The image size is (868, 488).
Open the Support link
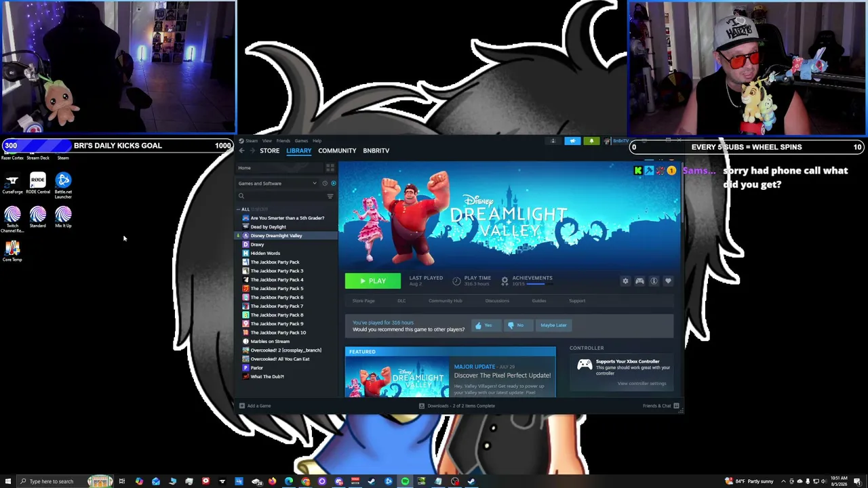tap(577, 301)
